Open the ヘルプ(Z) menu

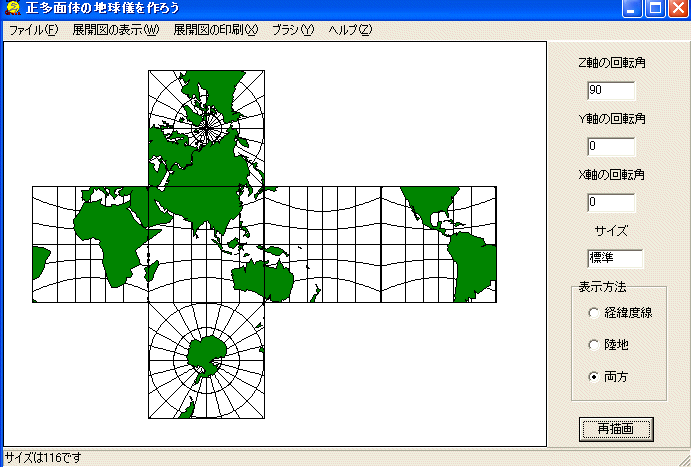(x=350, y=30)
